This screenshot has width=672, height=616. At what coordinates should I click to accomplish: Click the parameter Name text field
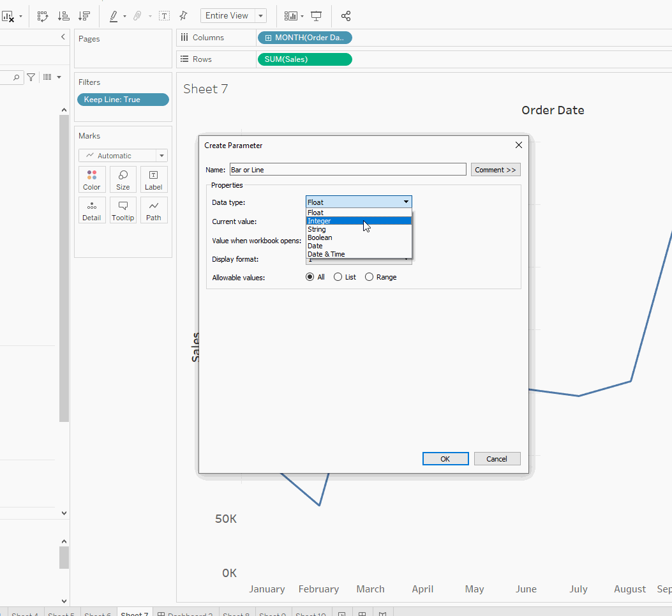348,170
